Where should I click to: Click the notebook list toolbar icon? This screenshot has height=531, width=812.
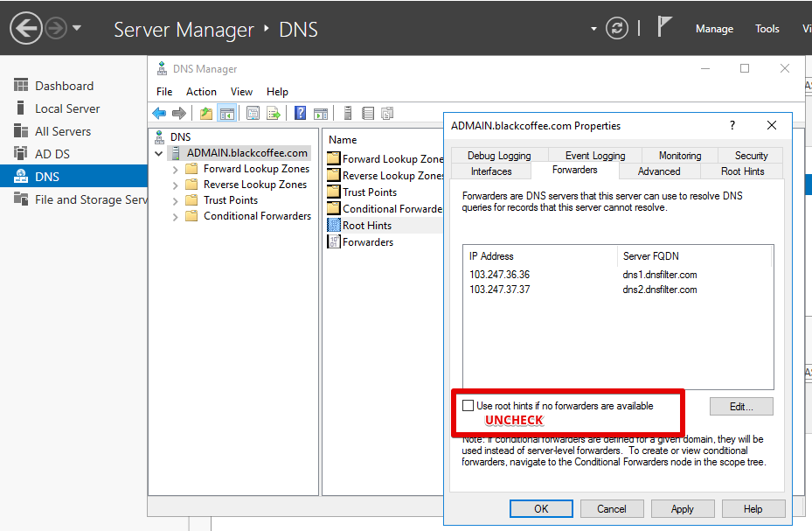(368, 113)
